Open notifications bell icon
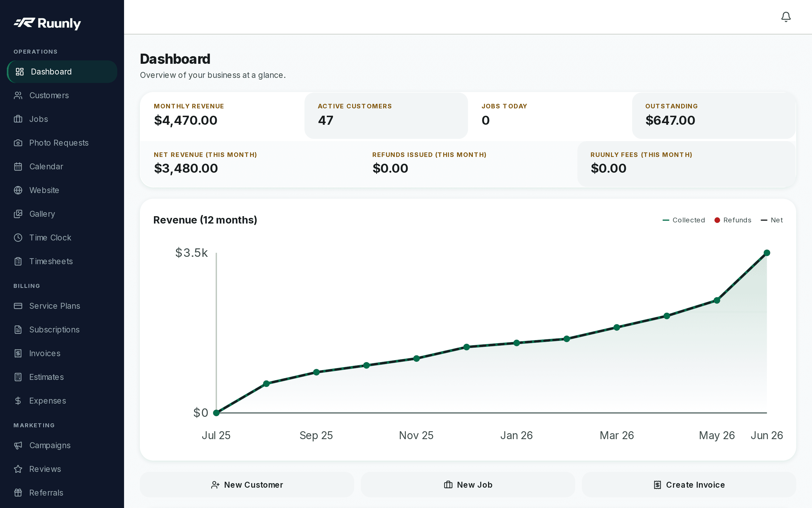The height and width of the screenshot is (508, 812). click(x=785, y=17)
